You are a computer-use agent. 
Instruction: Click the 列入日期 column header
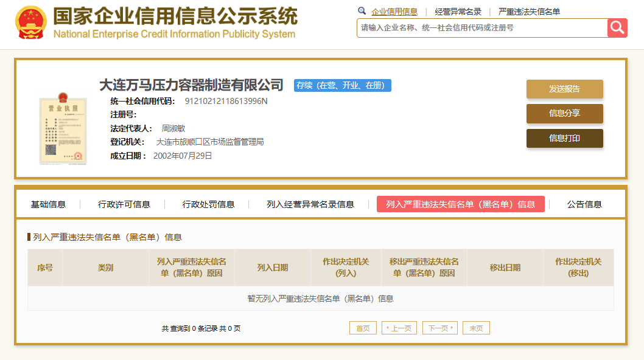coord(273,268)
